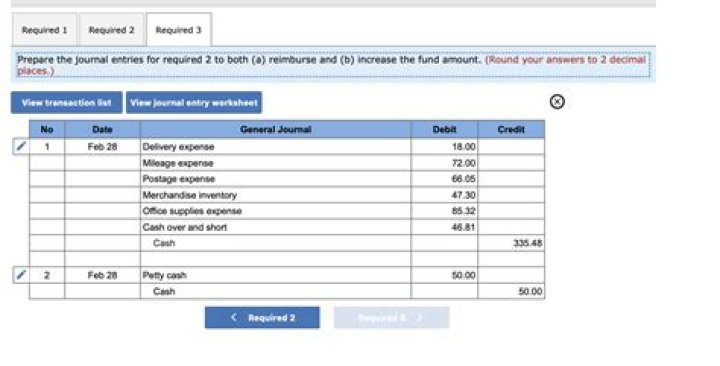Click the Mileage expense debit 72.00 cell
Image resolution: width=720 pixels, height=366 pixels.
tap(444, 163)
